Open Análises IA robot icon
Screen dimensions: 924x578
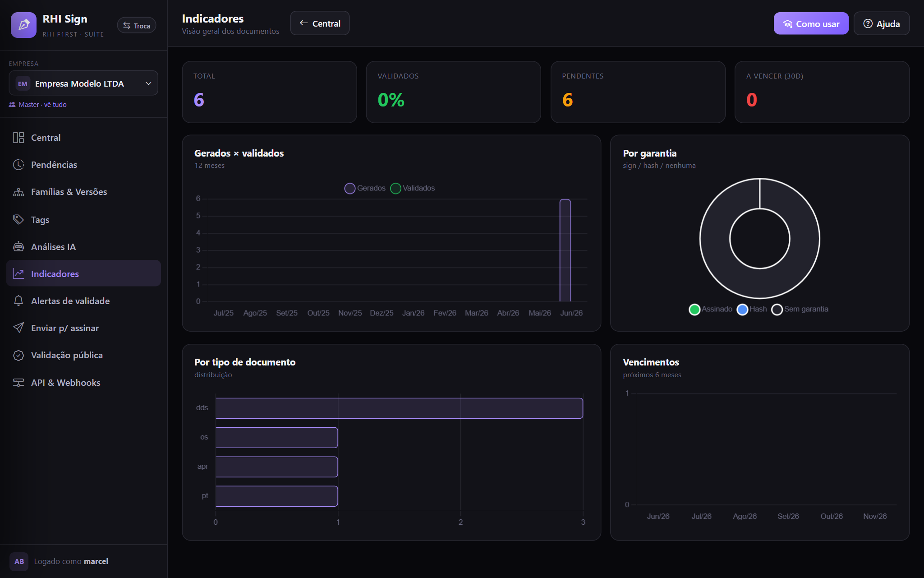point(18,247)
